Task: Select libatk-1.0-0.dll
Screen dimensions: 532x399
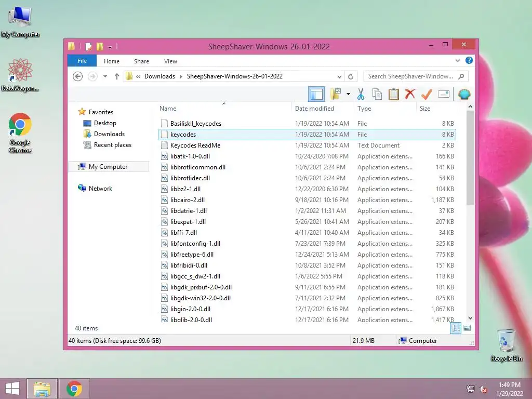Action: (307, 156)
